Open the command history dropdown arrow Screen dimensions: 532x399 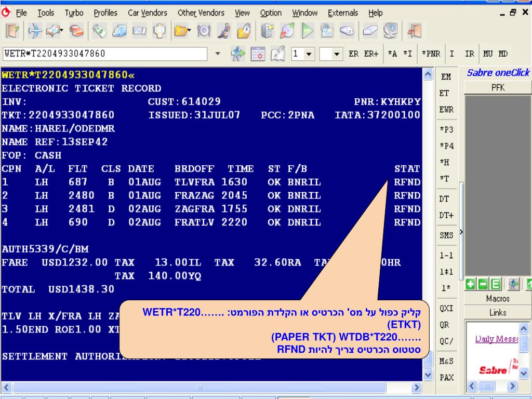pyautogui.click(x=218, y=54)
